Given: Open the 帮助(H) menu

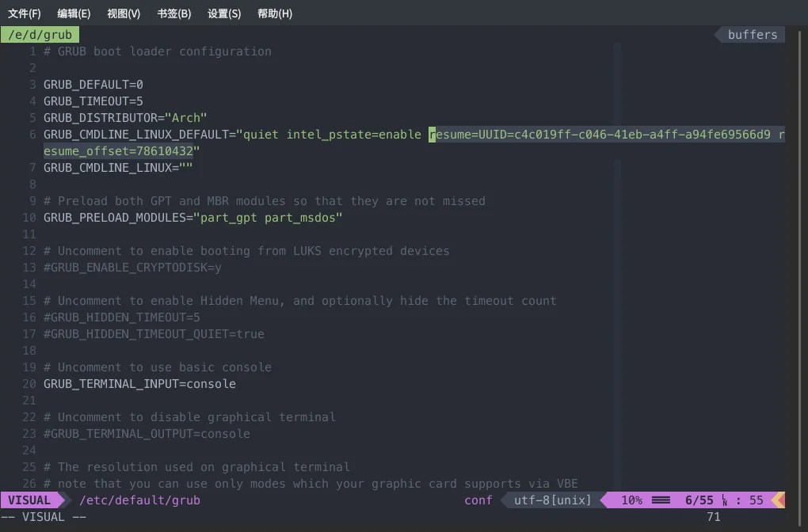Looking at the screenshot, I should point(274,13).
